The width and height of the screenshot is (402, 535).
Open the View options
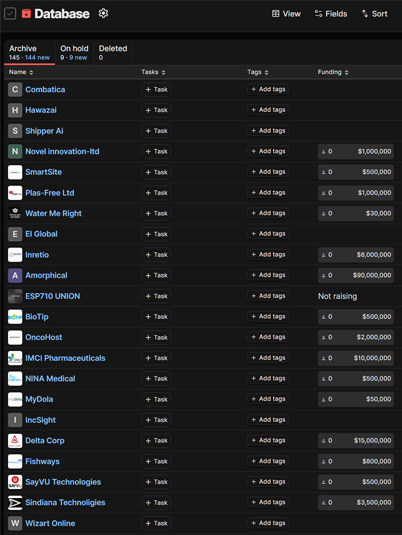[286, 14]
